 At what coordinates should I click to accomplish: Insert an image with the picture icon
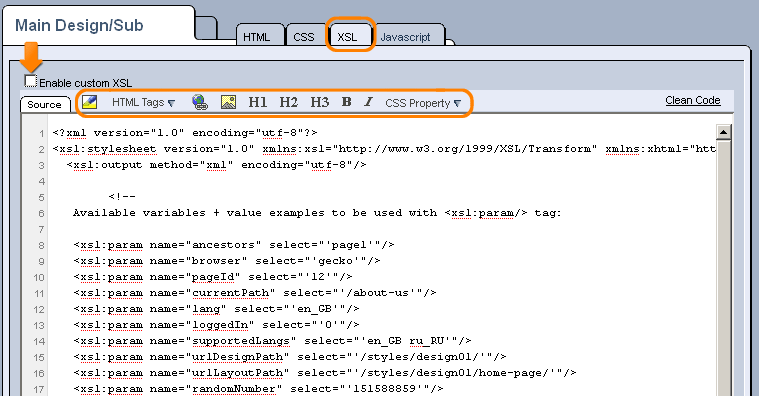coord(228,102)
